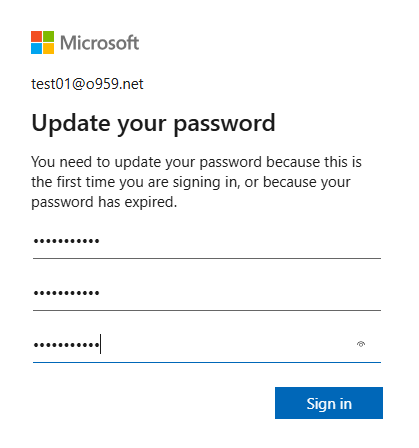Click the blue Sign in button
The height and width of the screenshot is (448, 419).
[329, 403]
